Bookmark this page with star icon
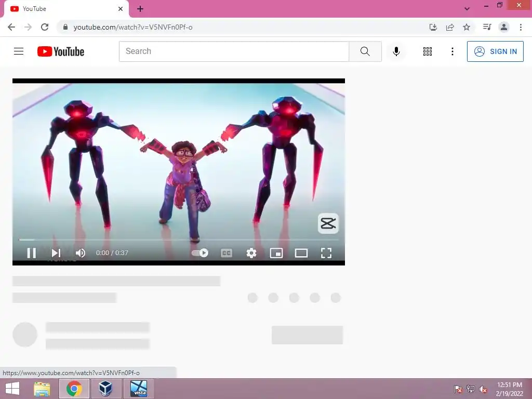Screen dimensions: 532x399 click(467, 27)
